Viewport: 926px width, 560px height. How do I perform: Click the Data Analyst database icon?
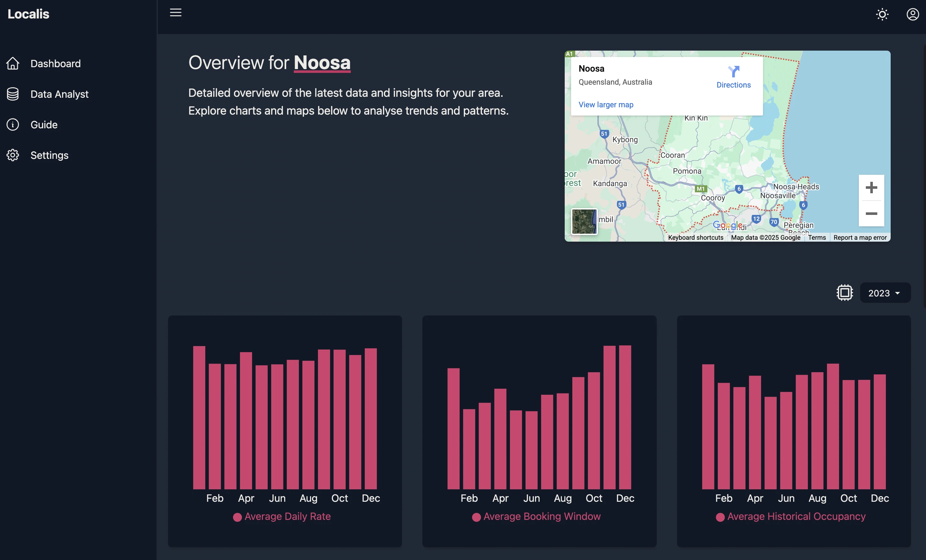[x=13, y=94]
